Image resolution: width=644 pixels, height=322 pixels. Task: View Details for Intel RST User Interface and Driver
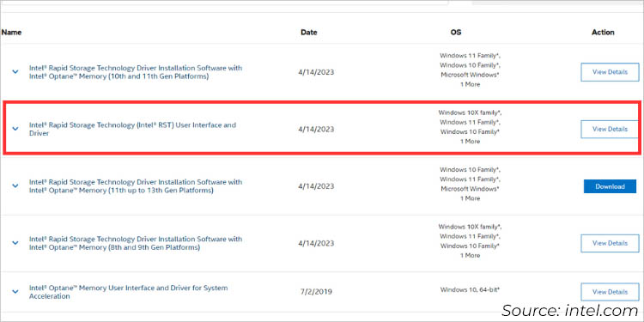tap(610, 130)
